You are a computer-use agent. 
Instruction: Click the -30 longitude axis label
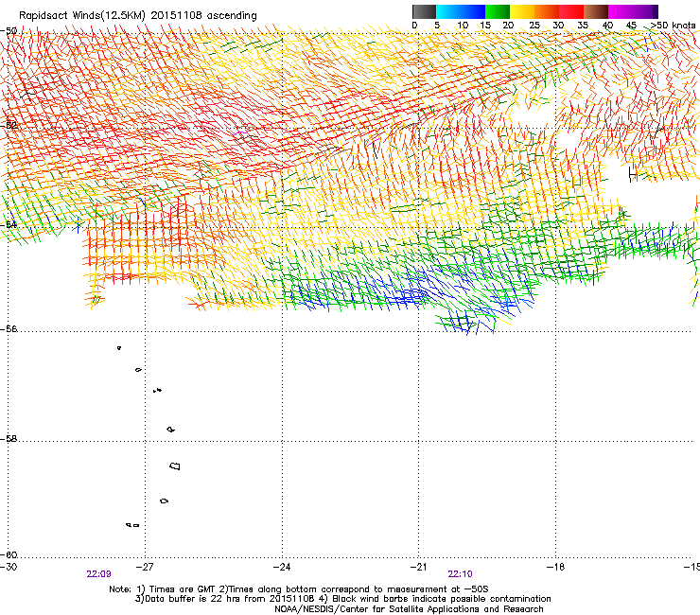(x=9, y=567)
